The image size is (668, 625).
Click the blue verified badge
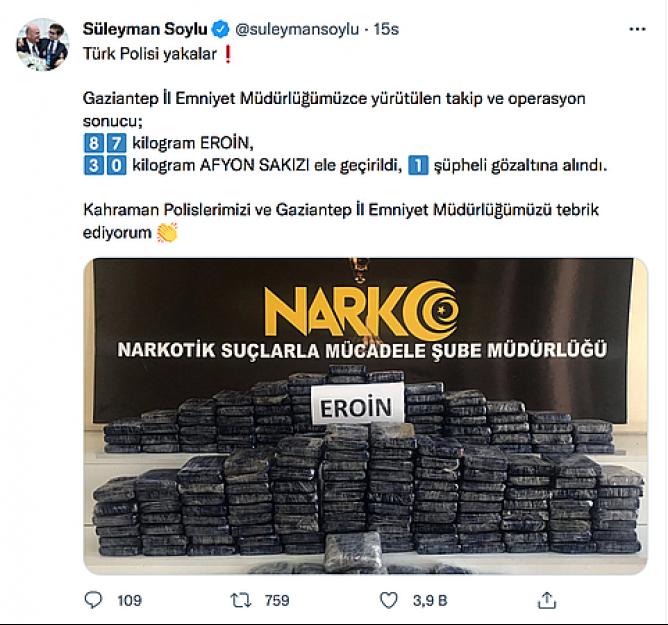point(221,29)
